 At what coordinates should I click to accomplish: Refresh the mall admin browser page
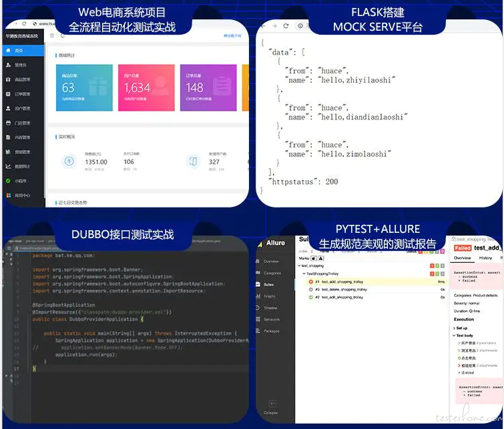[x=24, y=24]
